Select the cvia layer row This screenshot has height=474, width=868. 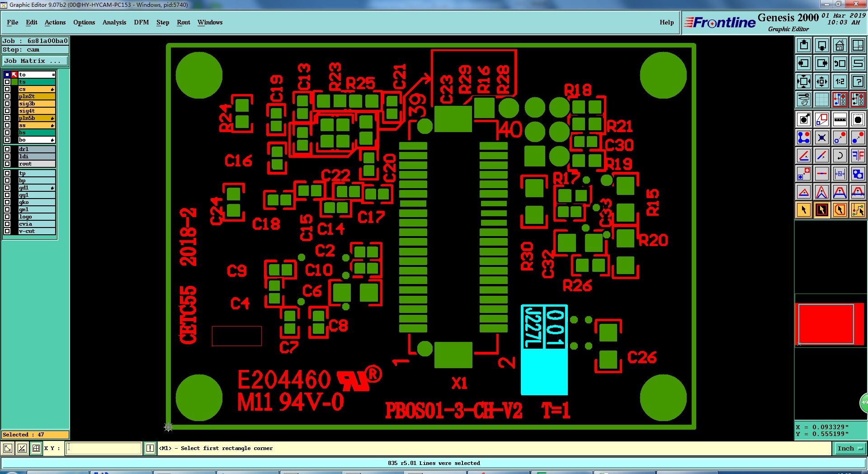[37, 224]
